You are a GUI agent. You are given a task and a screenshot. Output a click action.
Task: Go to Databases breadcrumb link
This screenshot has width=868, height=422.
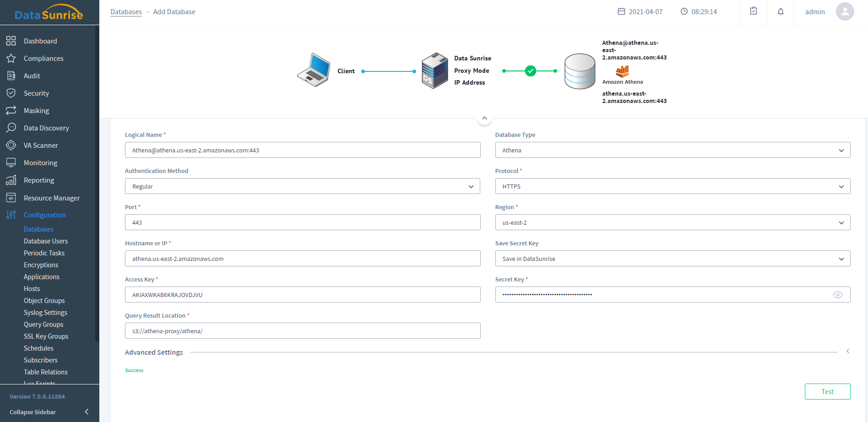pos(126,12)
